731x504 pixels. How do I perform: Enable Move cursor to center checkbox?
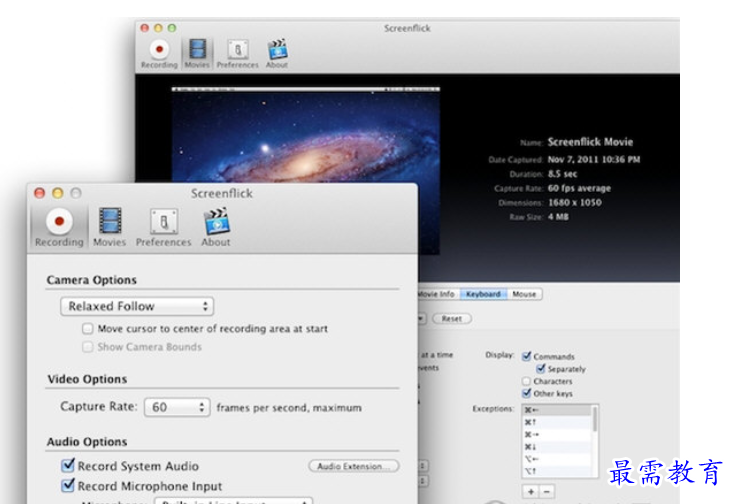[x=88, y=329]
